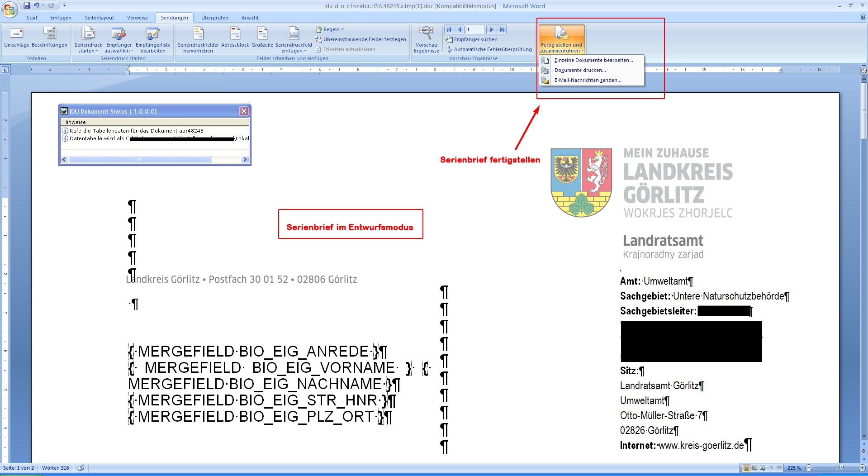Toggle Seriendruckfelder hervorheben highlighting
Image resolution: width=868 pixels, height=476 pixels.
198,34
